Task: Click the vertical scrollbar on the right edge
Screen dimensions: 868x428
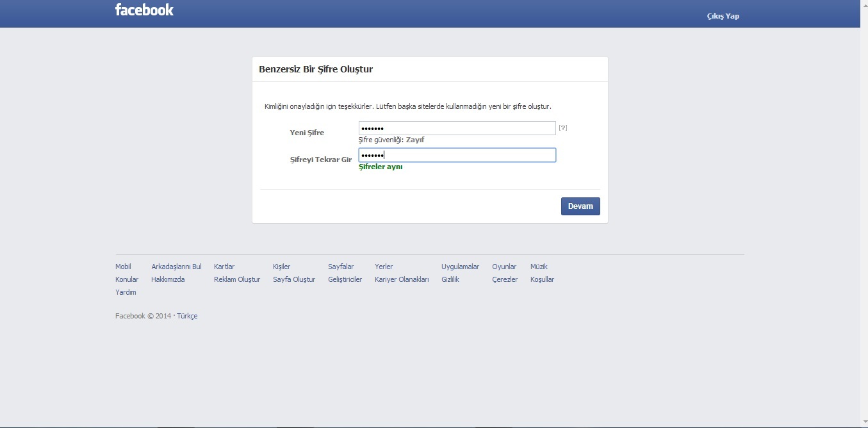Action: coord(864,214)
